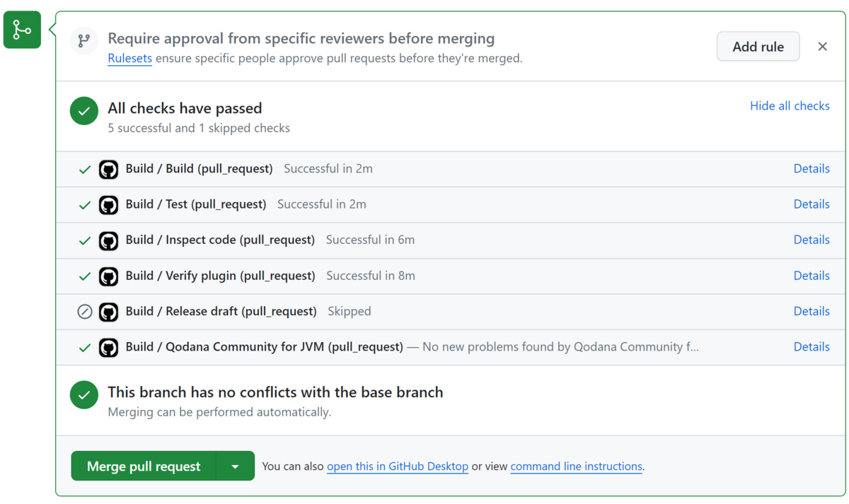Click the success checkmark for Build / Build
The width and height of the screenshot is (849, 504).
[85, 170]
